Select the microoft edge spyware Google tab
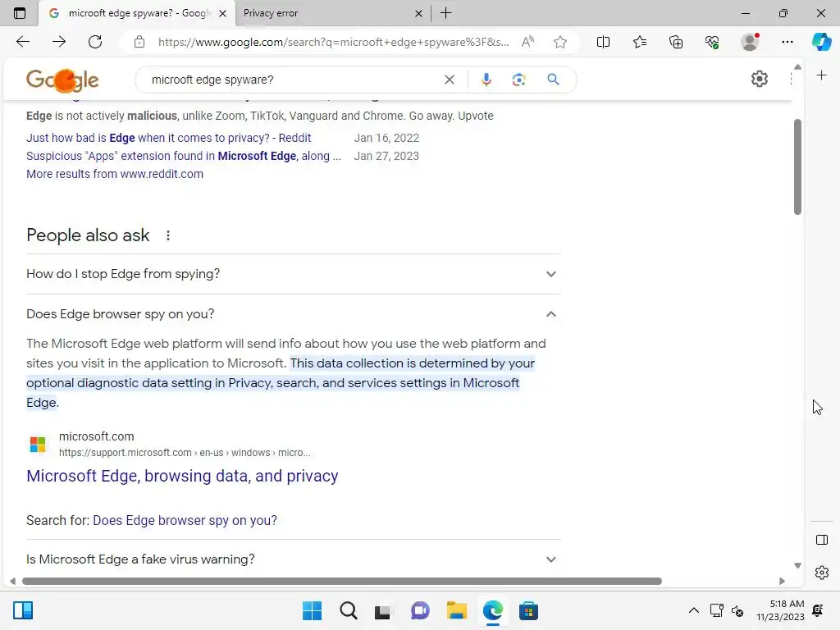 [135, 13]
